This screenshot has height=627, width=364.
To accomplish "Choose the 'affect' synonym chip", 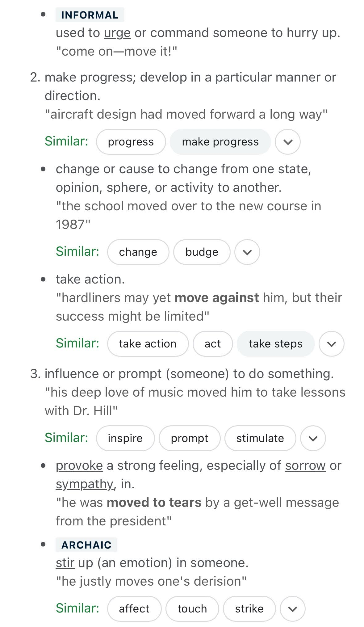I will tap(134, 609).
